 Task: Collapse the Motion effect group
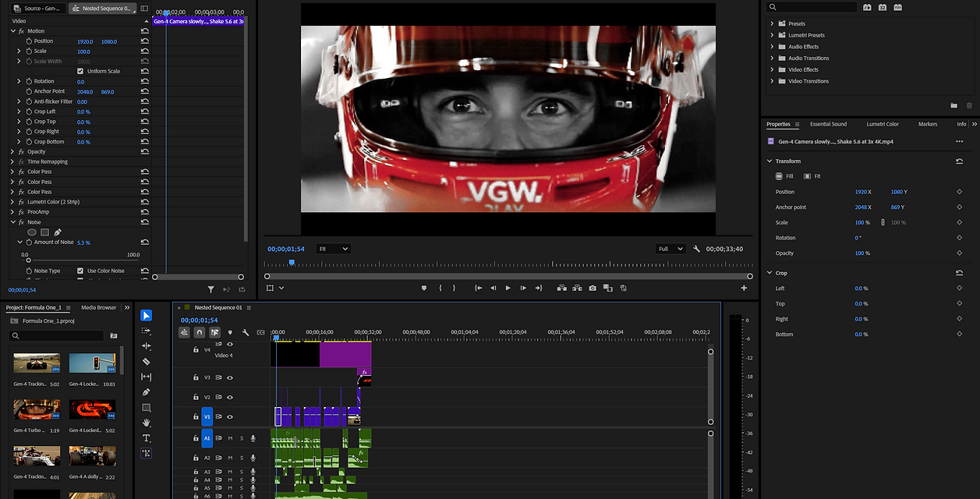click(13, 31)
